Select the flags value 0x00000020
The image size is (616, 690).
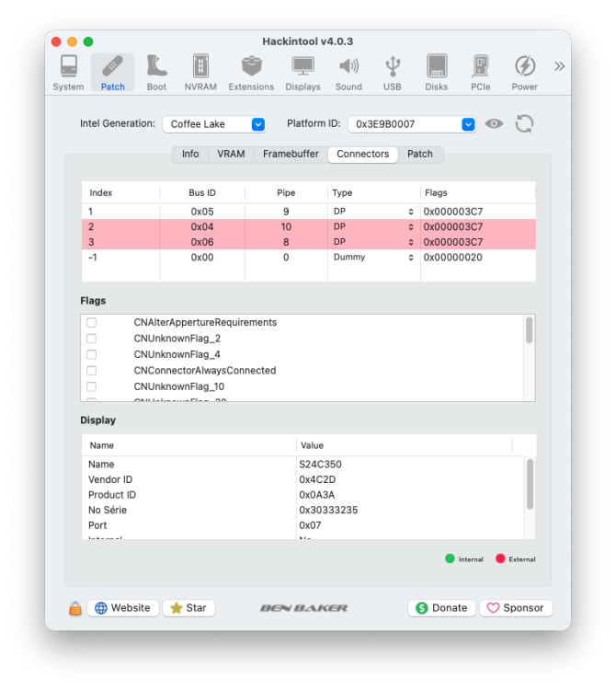tap(453, 258)
